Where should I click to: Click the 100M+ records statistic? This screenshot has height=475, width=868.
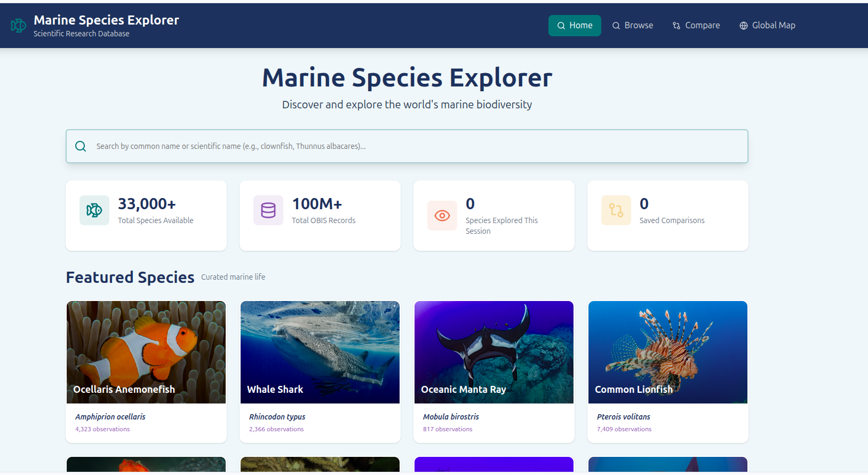(x=317, y=204)
